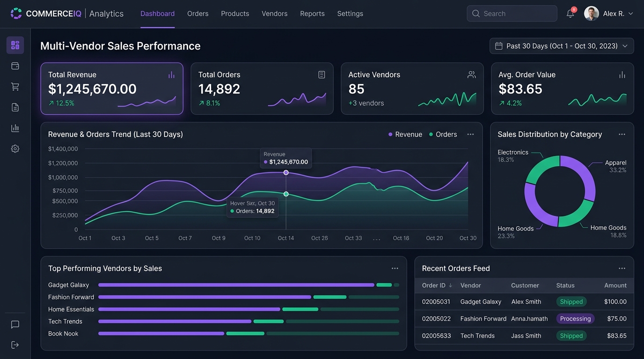Viewport: 644px width, 359px height.
Task: Open the dashboard grid icon in sidebar
Action: pyautogui.click(x=15, y=45)
